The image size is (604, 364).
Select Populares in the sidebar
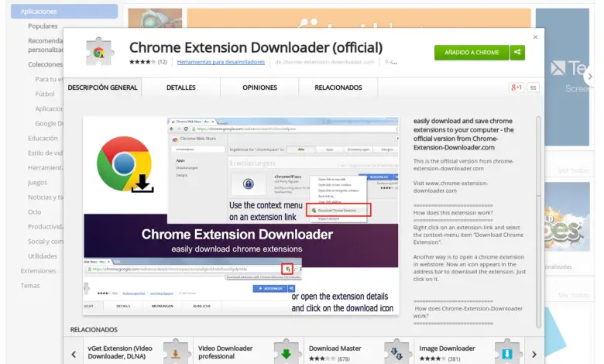43,26
